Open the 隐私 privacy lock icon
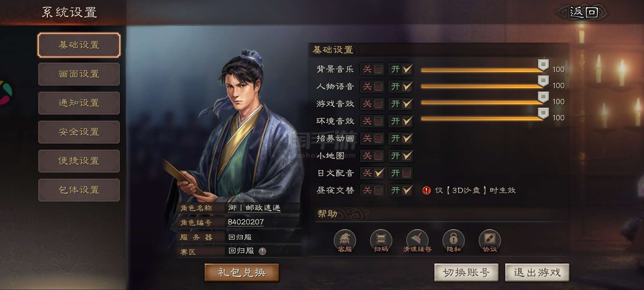644x290 pixels. click(453, 241)
